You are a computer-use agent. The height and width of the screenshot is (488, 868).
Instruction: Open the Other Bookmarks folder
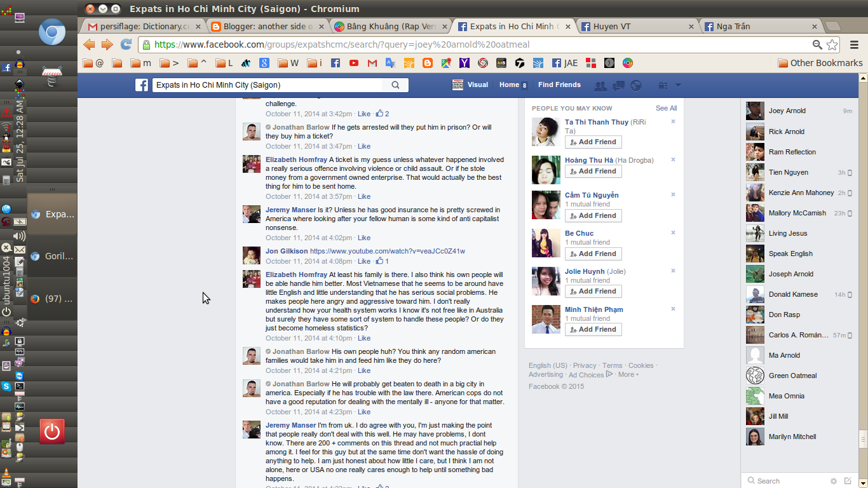pyautogui.click(x=820, y=63)
